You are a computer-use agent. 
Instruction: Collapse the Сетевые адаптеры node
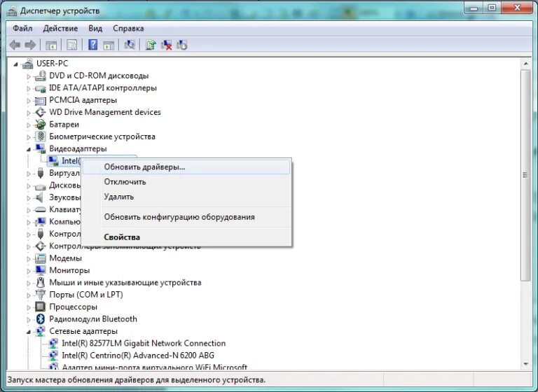pos(29,332)
